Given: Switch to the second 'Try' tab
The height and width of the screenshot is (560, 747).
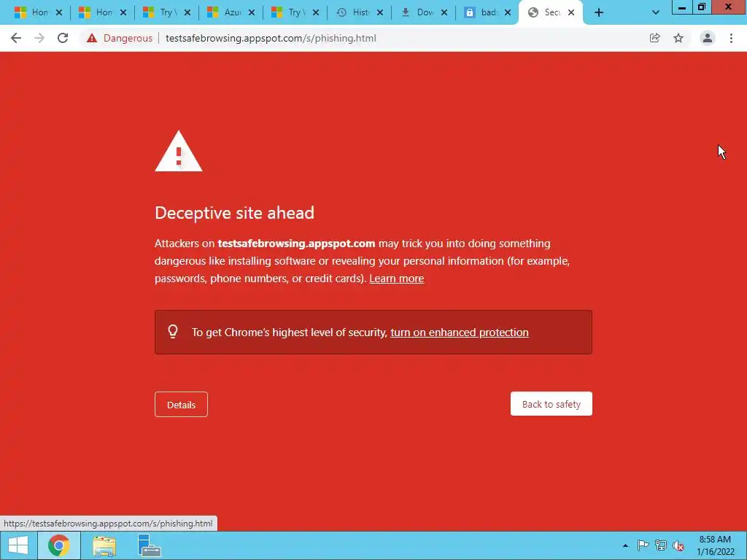Looking at the screenshot, I should point(289,12).
